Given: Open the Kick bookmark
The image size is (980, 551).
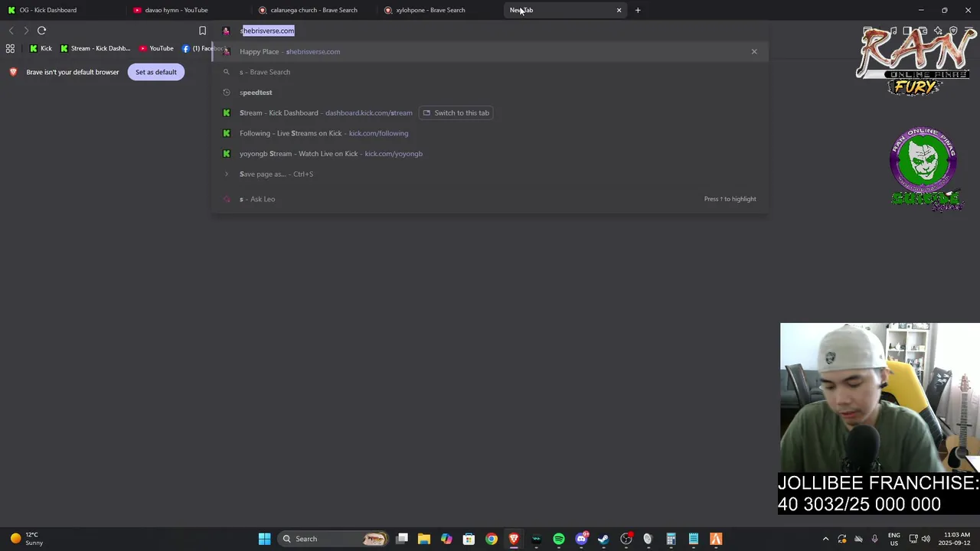Looking at the screenshot, I should tap(41, 48).
